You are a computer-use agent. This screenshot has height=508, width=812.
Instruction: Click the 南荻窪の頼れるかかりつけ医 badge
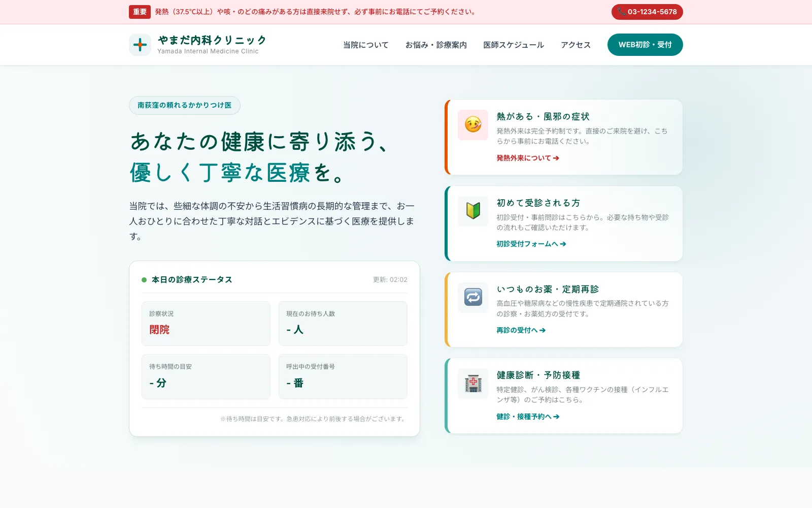click(x=185, y=105)
